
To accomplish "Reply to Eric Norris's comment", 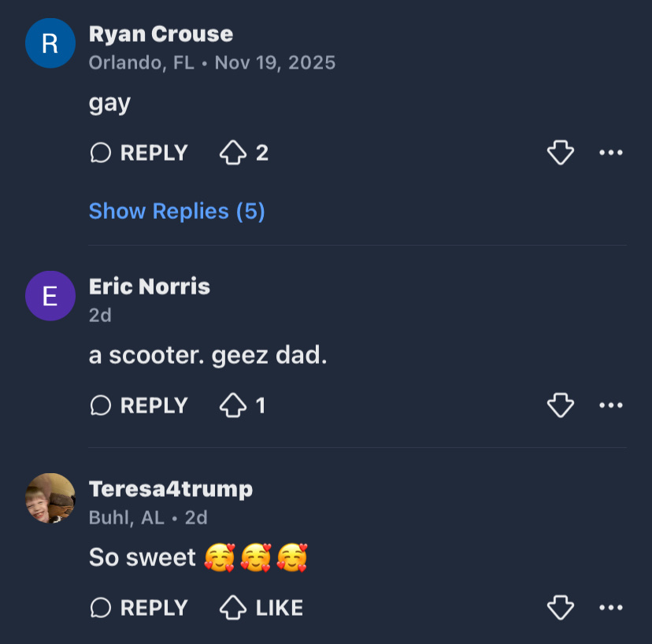I will point(139,405).
